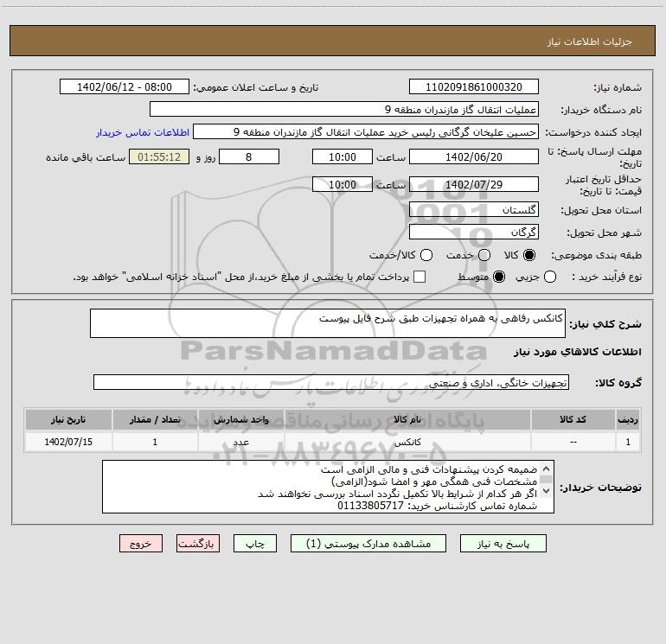
Task: Click the price validity date 1402/07/29
Action: (x=474, y=184)
